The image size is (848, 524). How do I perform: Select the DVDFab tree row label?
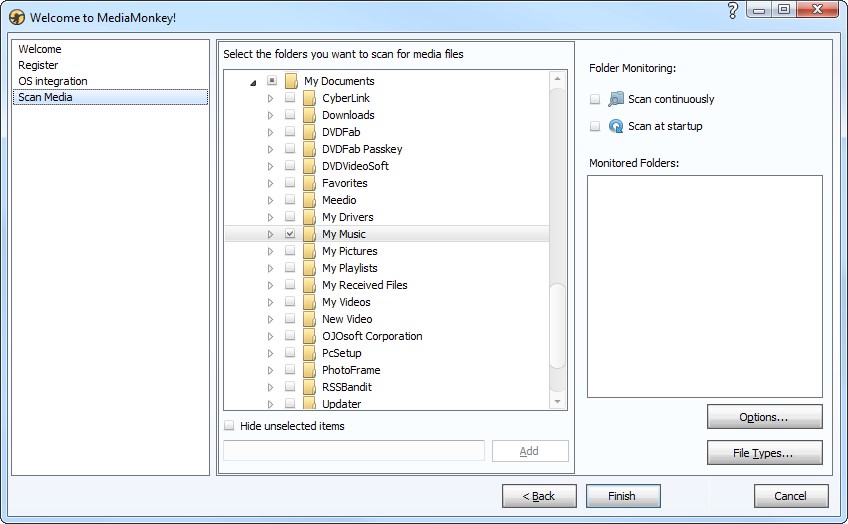341,132
